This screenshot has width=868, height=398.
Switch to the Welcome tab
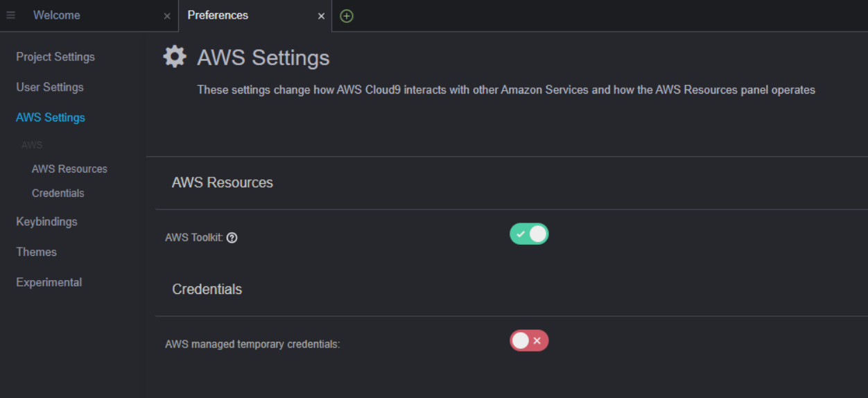(57, 15)
